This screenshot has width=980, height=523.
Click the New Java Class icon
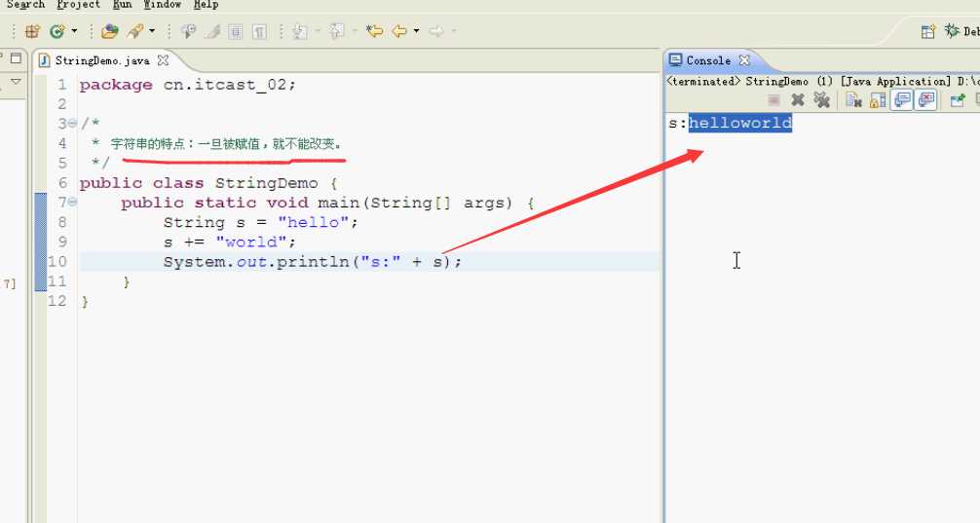(x=57, y=30)
